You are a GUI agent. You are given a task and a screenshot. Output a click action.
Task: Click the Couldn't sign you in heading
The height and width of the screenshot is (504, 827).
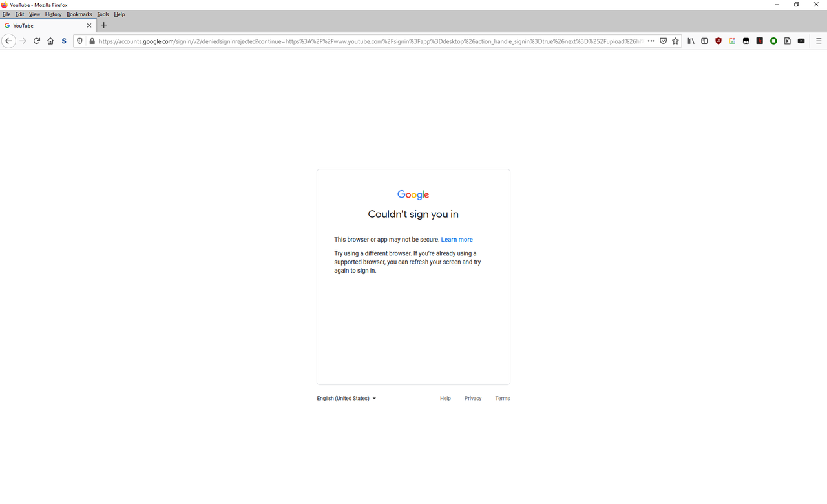point(413,215)
